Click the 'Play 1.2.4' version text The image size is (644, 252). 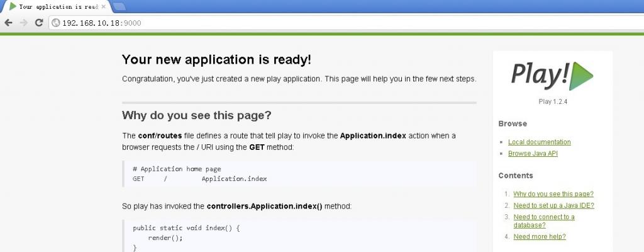coord(552,101)
